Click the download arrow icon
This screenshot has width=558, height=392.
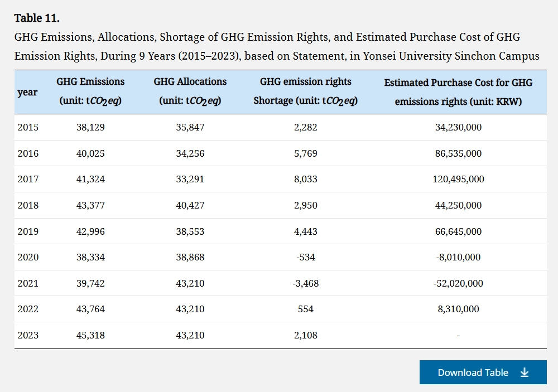525,372
